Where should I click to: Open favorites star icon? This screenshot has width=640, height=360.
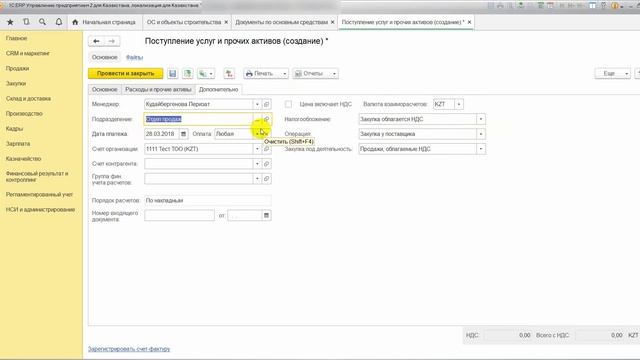click(10, 22)
